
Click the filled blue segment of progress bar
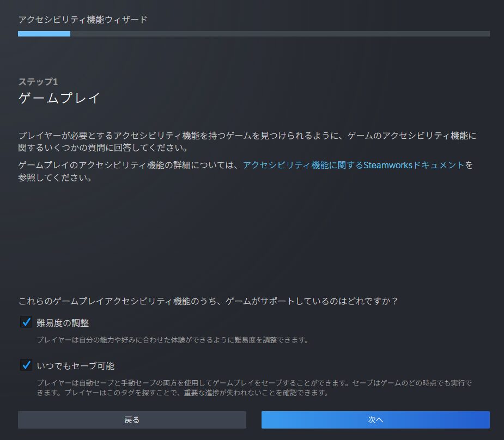click(x=44, y=34)
